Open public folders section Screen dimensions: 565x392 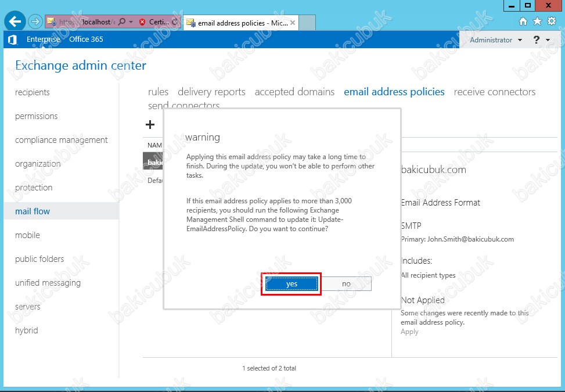[x=39, y=258]
